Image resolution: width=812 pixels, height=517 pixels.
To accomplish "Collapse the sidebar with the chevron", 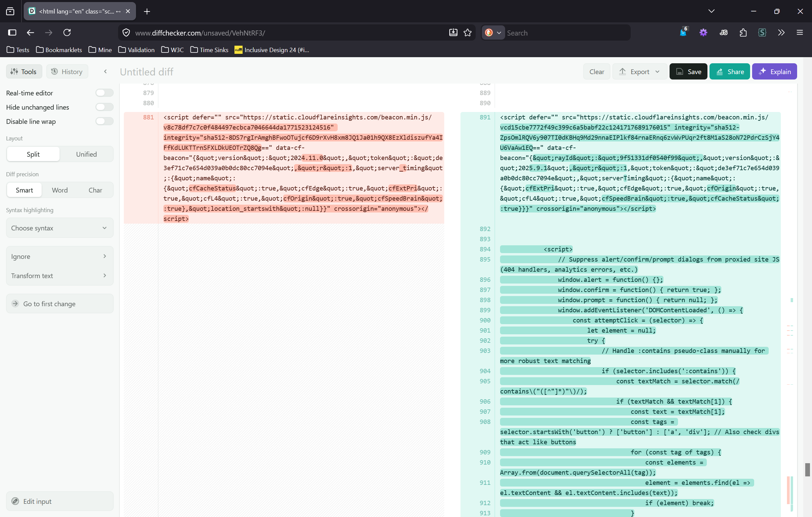I will pyautogui.click(x=106, y=71).
